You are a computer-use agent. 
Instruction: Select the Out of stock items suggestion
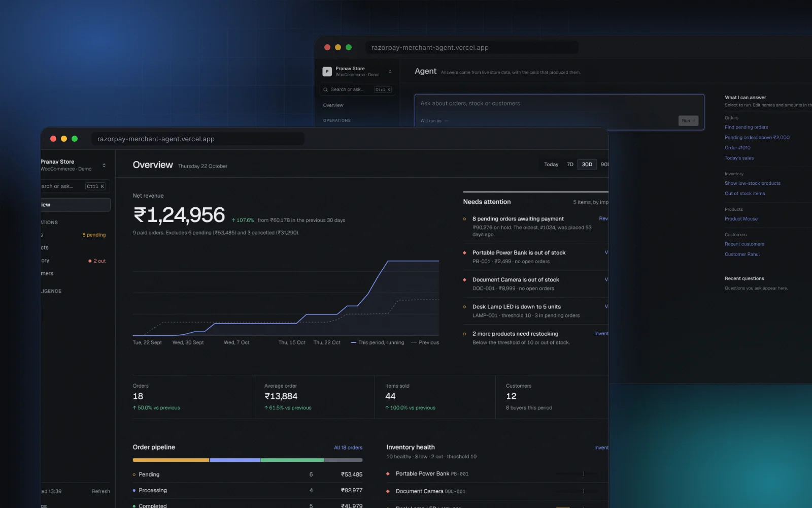(745, 194)
